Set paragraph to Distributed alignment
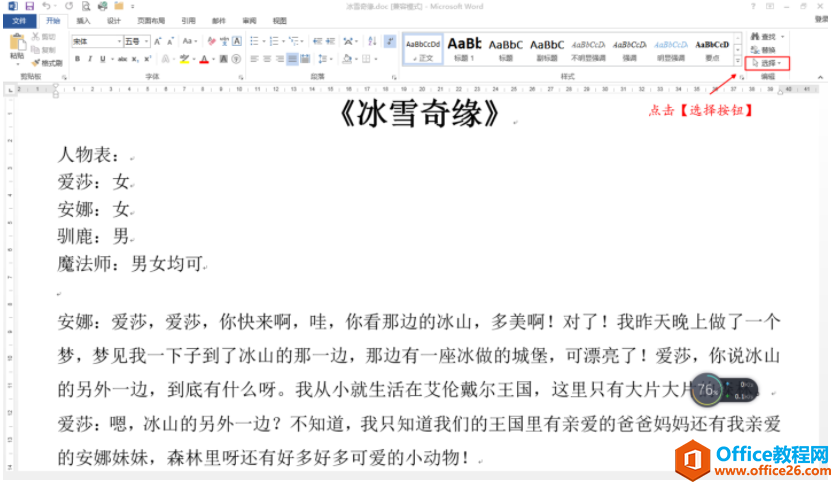The height and width of the screenshot is (488, 838). click(x=305, y=59)
